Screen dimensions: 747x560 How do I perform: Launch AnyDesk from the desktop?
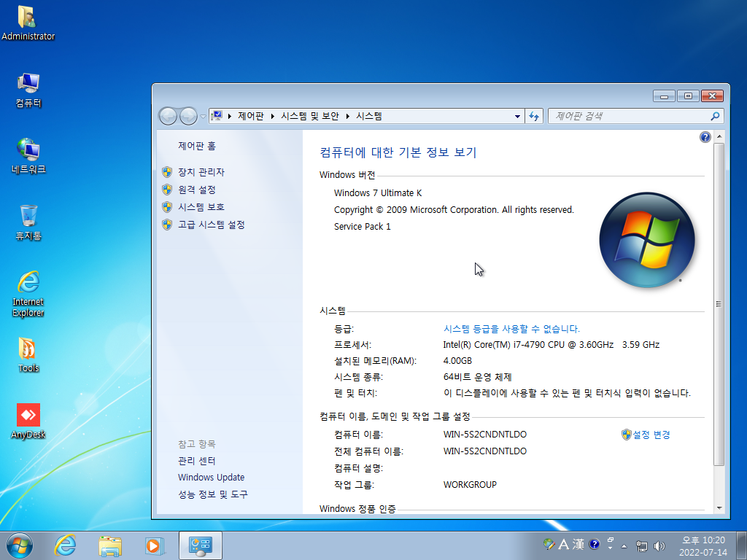28,421
